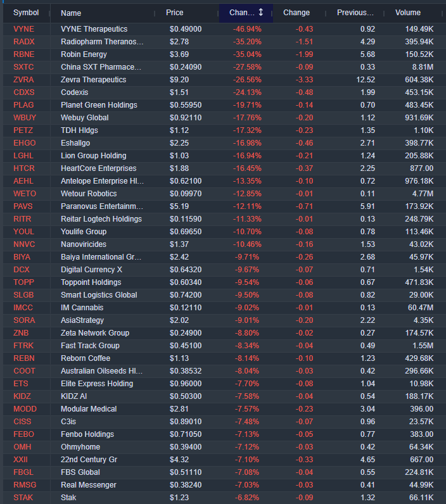Open the YOUL ticker symbol
The height and width of the screenshot is (504, 446).
point(24,232)
